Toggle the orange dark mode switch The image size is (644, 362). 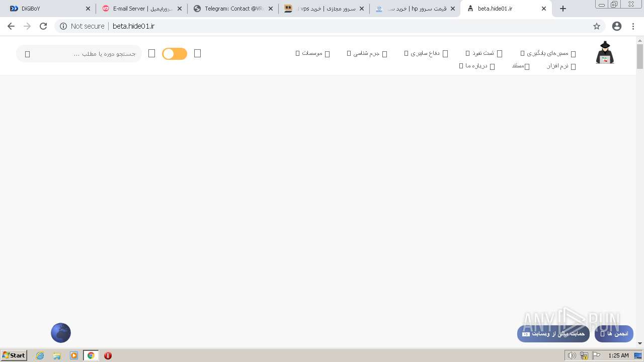(x=175, y=54)
